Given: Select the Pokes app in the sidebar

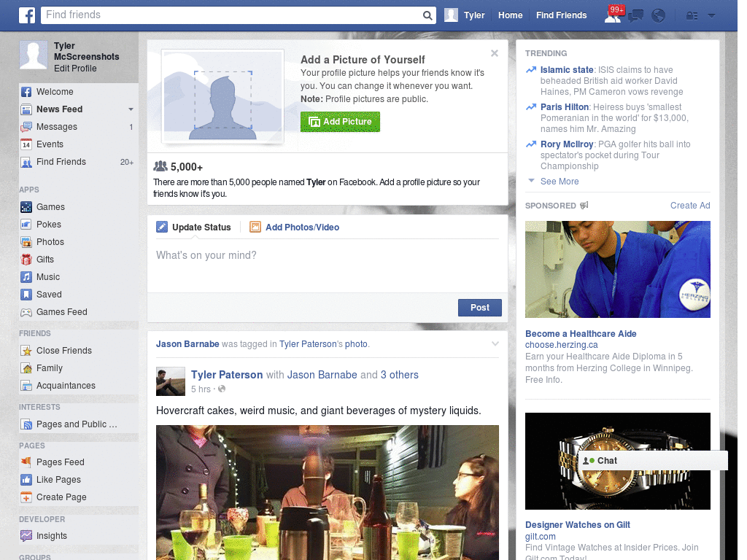Looking at the screenshot, I should pyautogui.click(x=47, y=224).
